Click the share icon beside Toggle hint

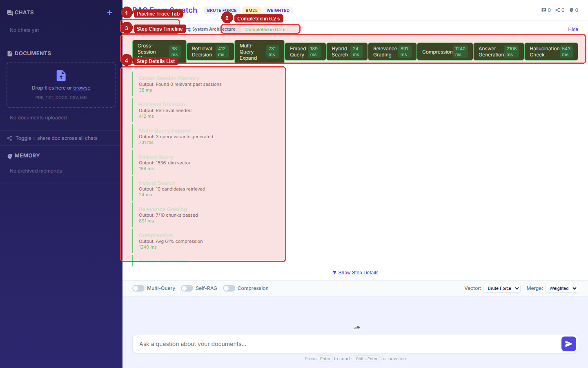[9, 138]
